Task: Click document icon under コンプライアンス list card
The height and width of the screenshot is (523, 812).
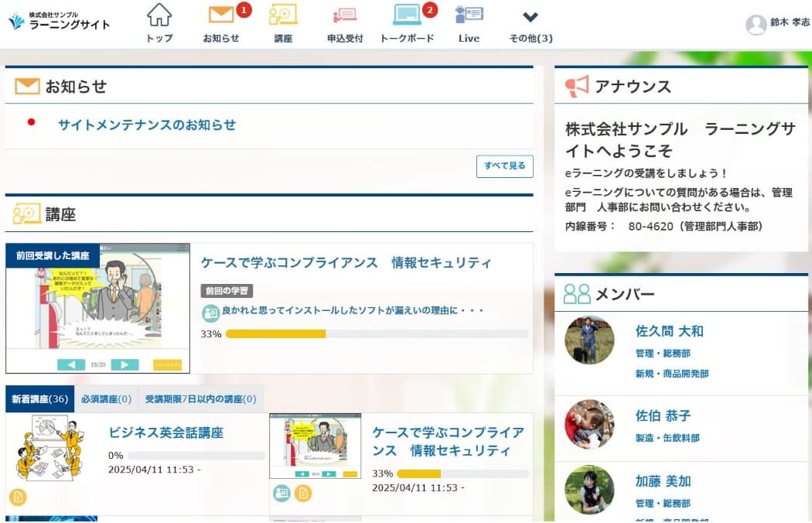Action: [303, 493]
